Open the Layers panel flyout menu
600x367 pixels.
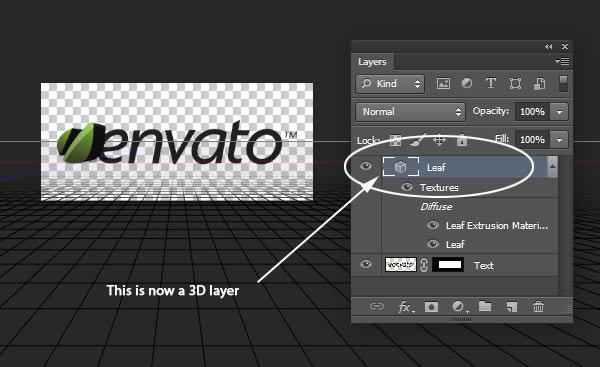(x=562, y=61)
